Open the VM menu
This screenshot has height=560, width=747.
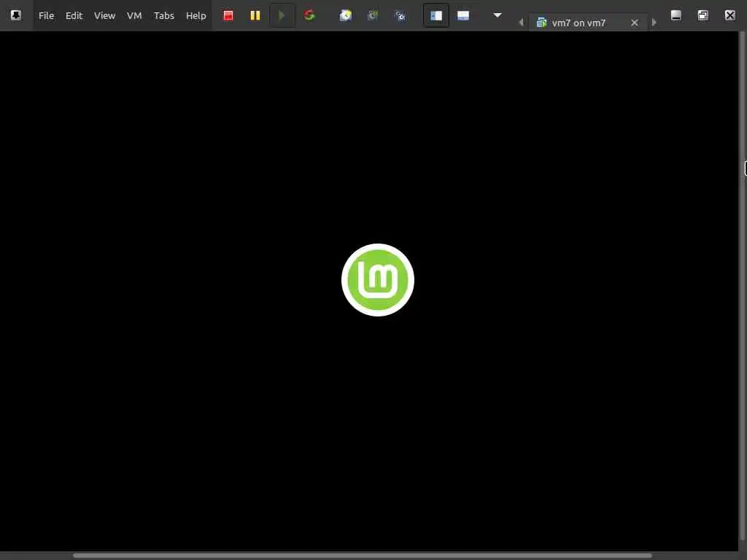134,16
